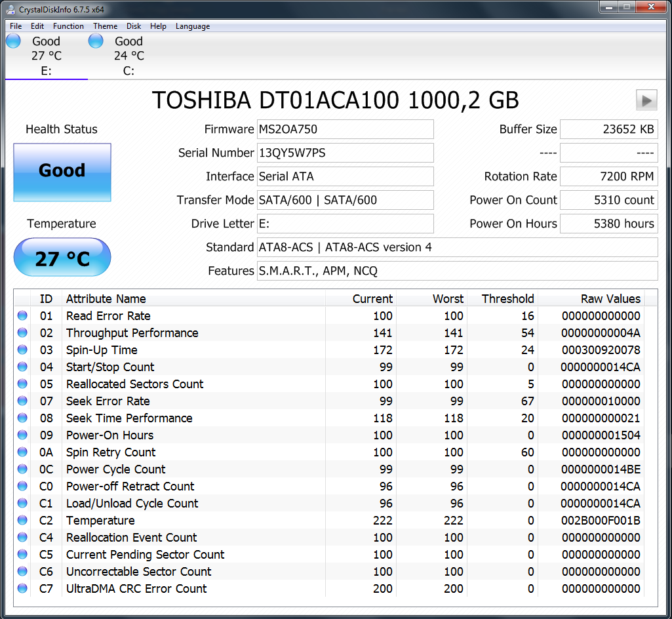Click the Power On Hours value 5380 hours

[608, 224]
